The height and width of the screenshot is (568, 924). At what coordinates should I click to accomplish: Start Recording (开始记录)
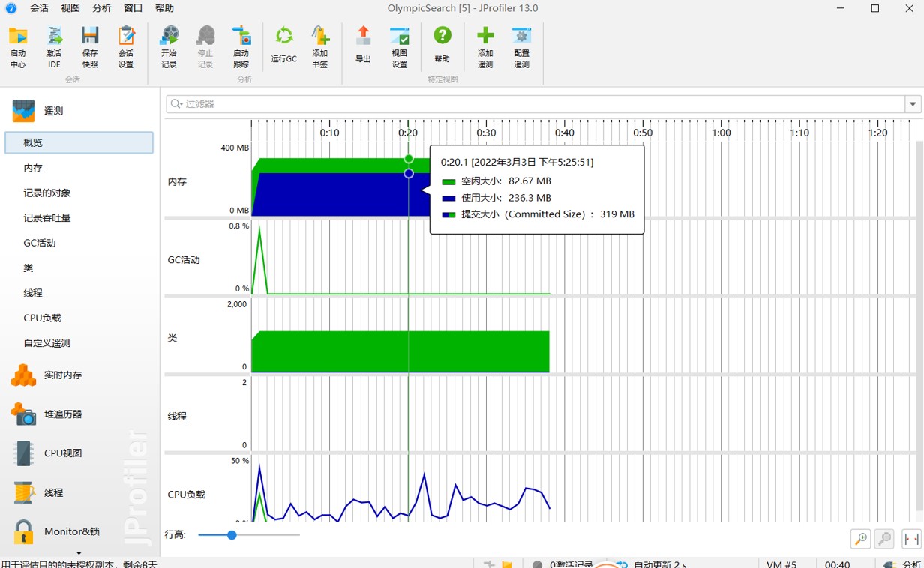(x=169, y=47)
